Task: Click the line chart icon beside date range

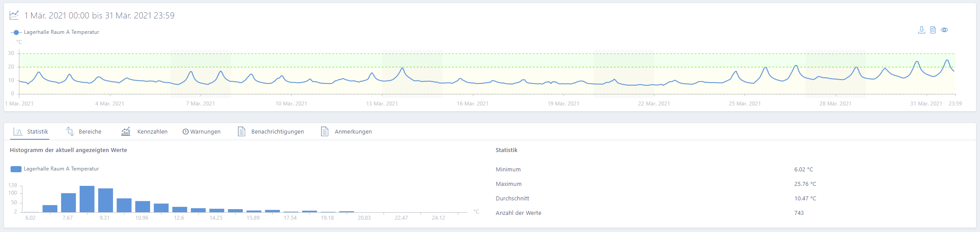Action: [14, 15]
